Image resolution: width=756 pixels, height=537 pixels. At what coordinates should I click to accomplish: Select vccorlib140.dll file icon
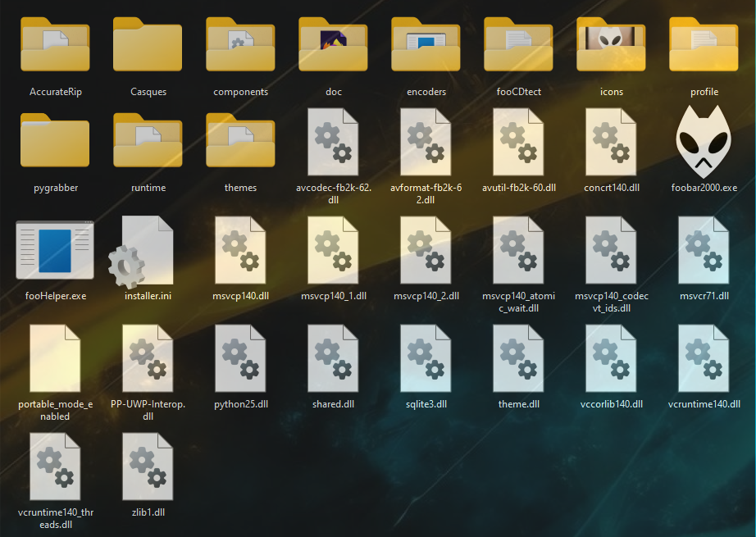[x=611, y=358]
